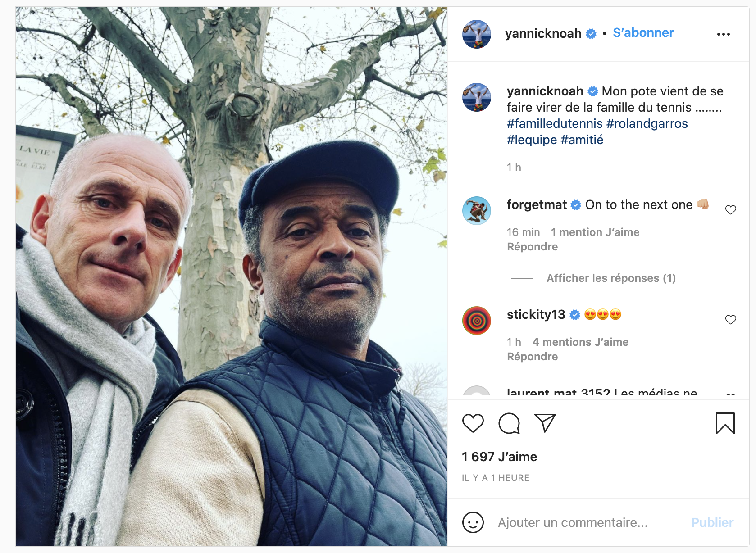Screen dimensions: 756x553
Task: Click S'abonner to follow yannicknoah
Action: pyautogui.click(x=643, y=33)
